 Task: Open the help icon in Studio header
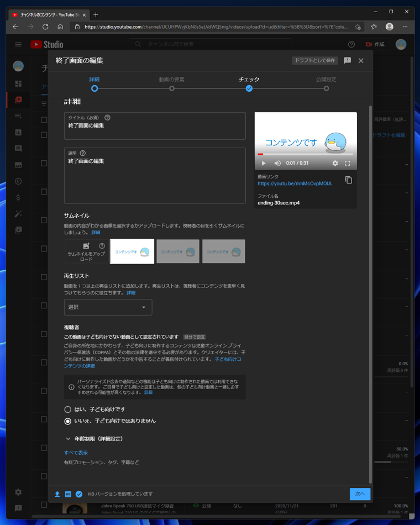point(351,44)
